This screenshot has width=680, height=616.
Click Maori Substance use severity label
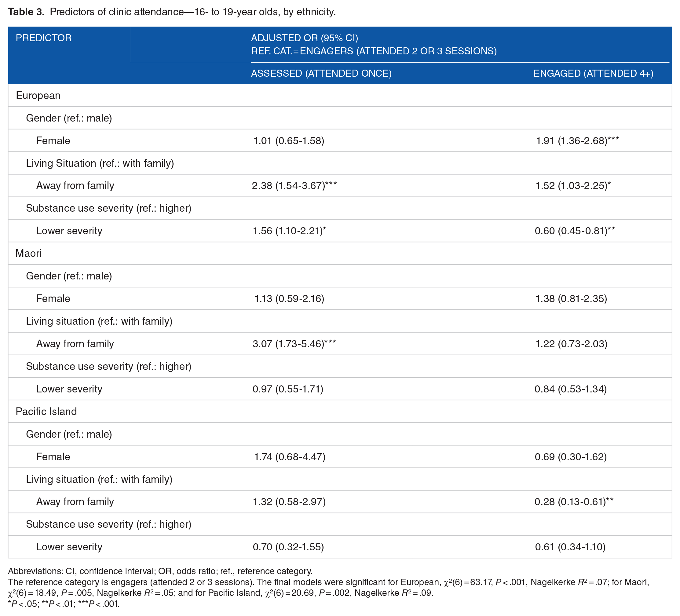(109, 366)
